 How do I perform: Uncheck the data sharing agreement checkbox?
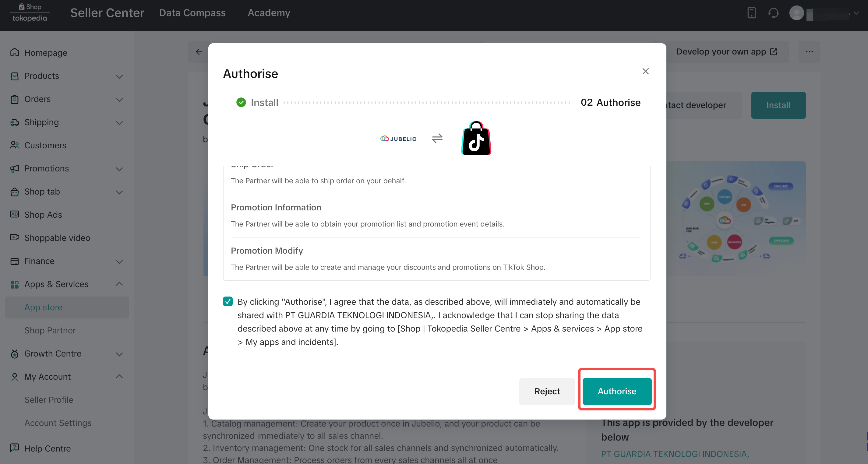pyautogui.click(x=228, y=301)
